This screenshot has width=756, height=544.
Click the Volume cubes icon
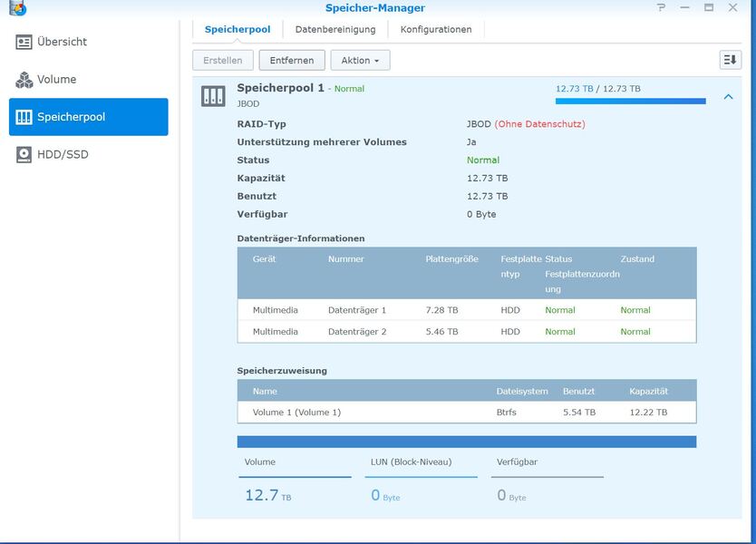[24, 80]
